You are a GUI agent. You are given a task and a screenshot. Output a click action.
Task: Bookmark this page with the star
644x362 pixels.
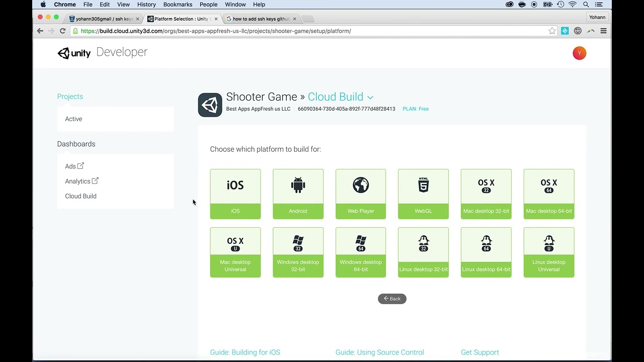552,31
